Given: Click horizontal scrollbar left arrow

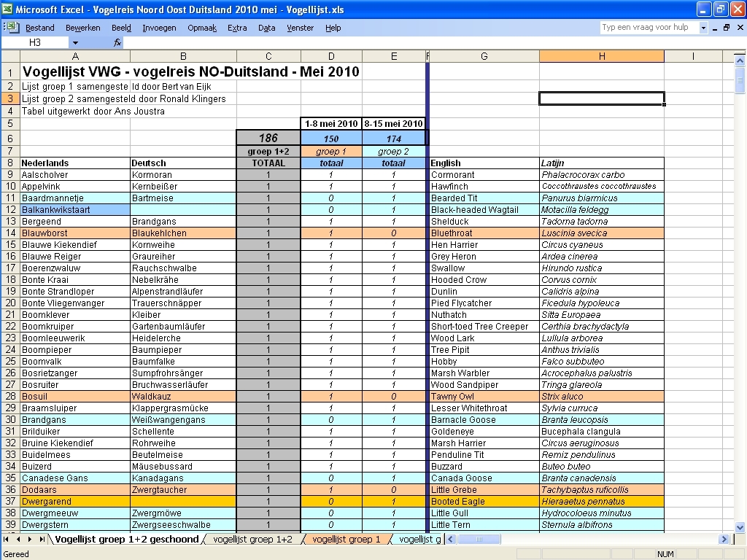Looking at the screenshot, I should click(451, 539).
